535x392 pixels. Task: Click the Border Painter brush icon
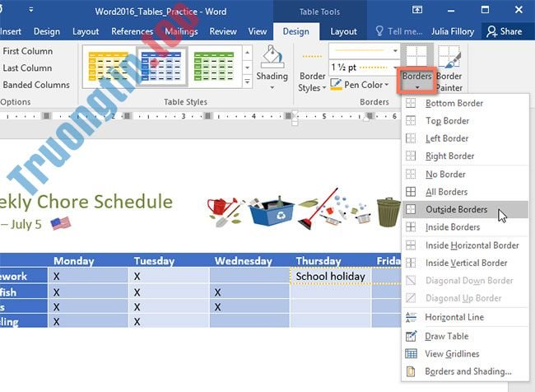pyautogui.click(x=449, y=57)
